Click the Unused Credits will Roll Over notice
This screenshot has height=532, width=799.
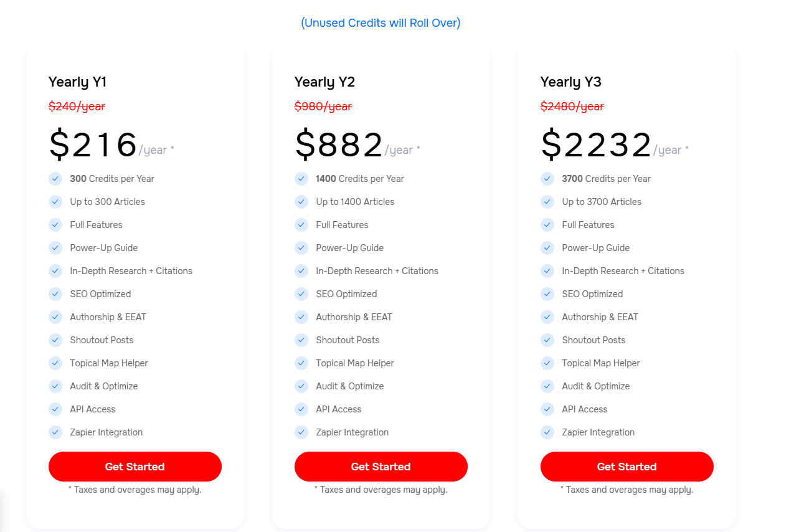click(x=381, y=23)
